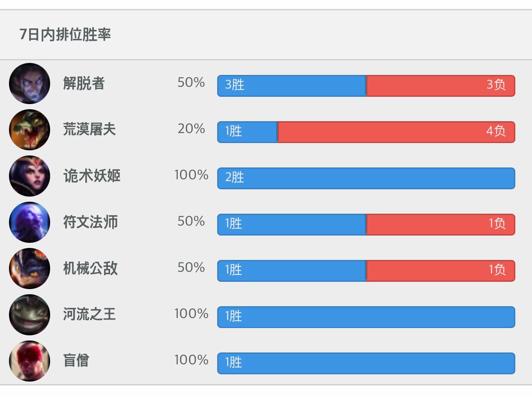Click the blue 3胜 bar of 解脱者
Image resolution: width=532 pixels, height=397 pixels.
292,86
